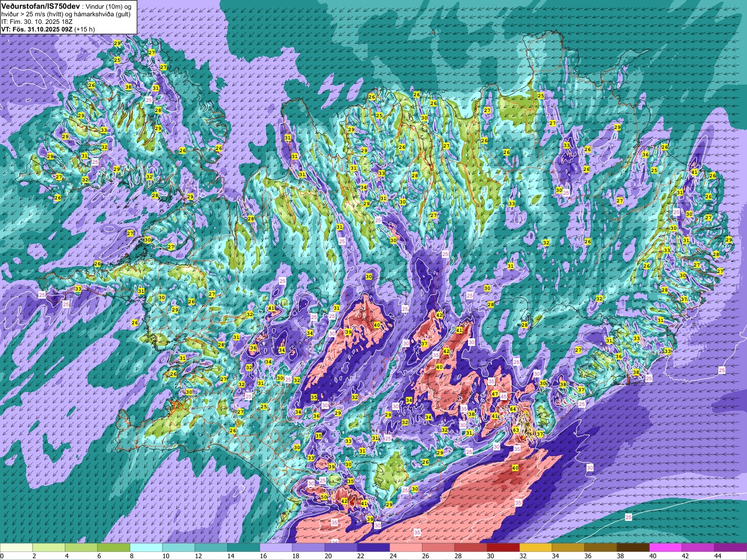Pick the 2–4 light green legend swatch
Viewport: 747px width, 560px height.
49,548
